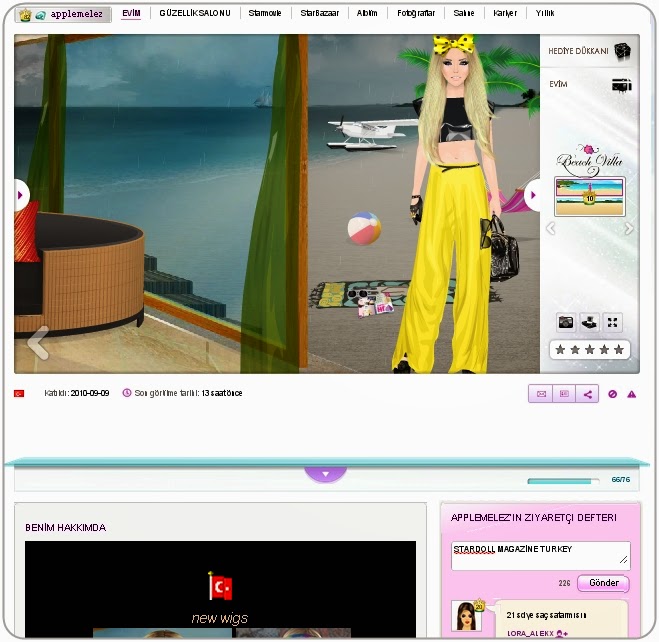The height and width of the screenshot is (642, 659).
Task: Click the add-friend icon next to LORA_ALEXX
Action: pyautogui.click(x=562, y=634)
